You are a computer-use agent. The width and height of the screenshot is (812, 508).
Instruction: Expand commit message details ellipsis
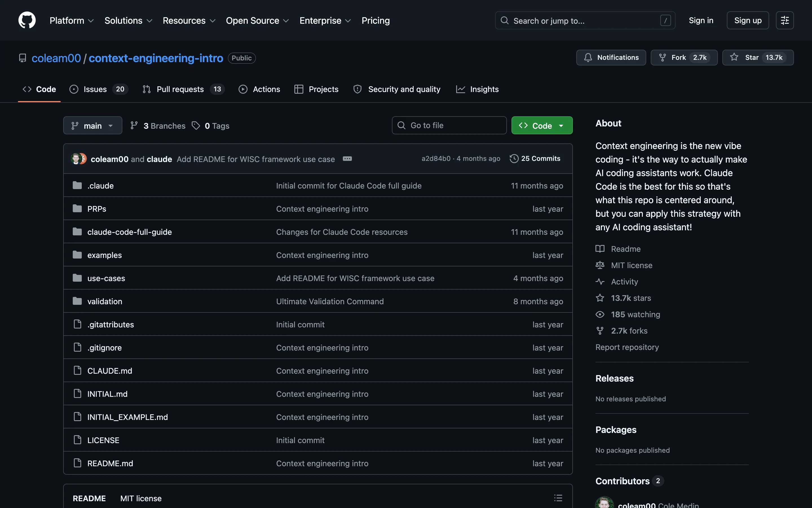(347, 159)
